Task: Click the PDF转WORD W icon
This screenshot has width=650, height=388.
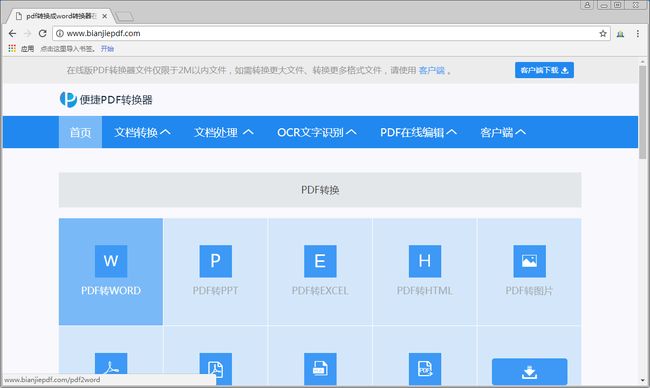Action: [111, 261]
